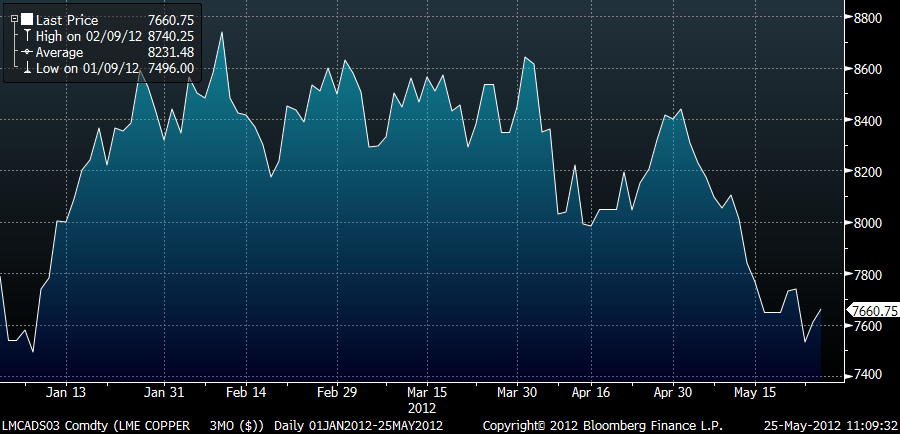Click the Jan 13 date axis label
Image resolution: width=900 pixels, height=434 pixels.
point(65,392)
